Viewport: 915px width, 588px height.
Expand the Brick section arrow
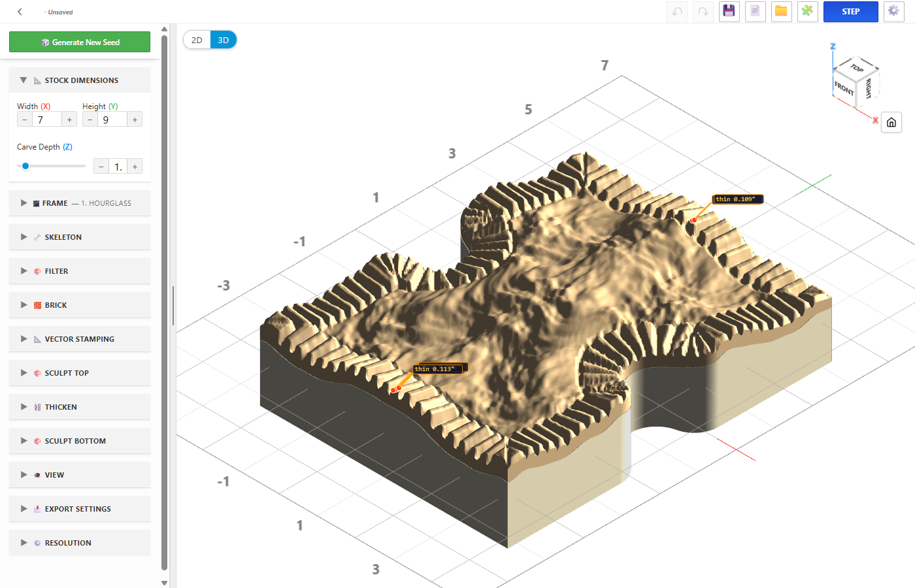[x=24, y=305]
